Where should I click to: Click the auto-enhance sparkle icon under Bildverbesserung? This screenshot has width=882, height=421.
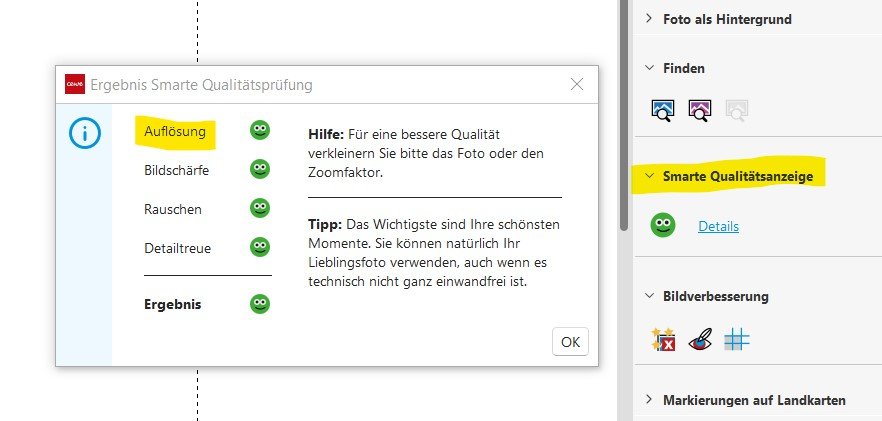click(663, 339)
